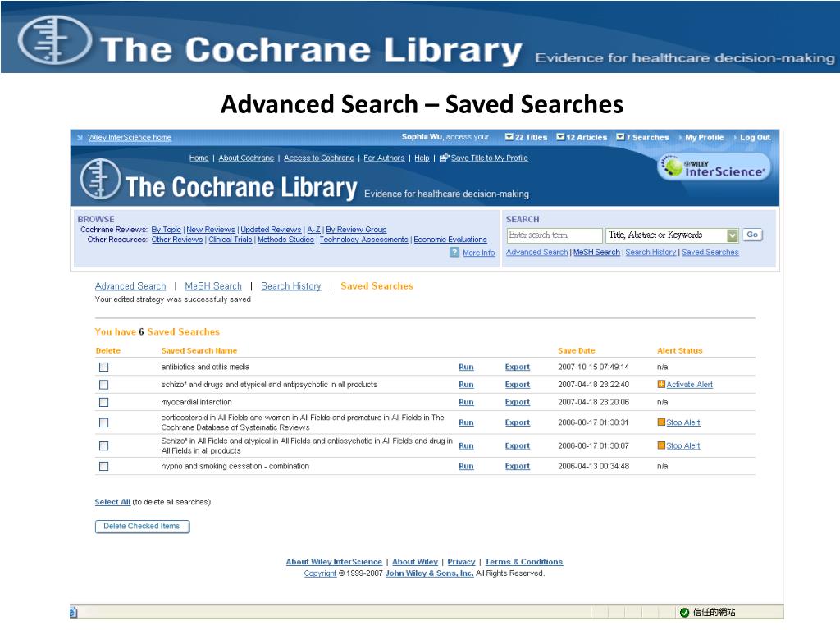Open the MeSH Search link under the search box

tap(596, 252)
